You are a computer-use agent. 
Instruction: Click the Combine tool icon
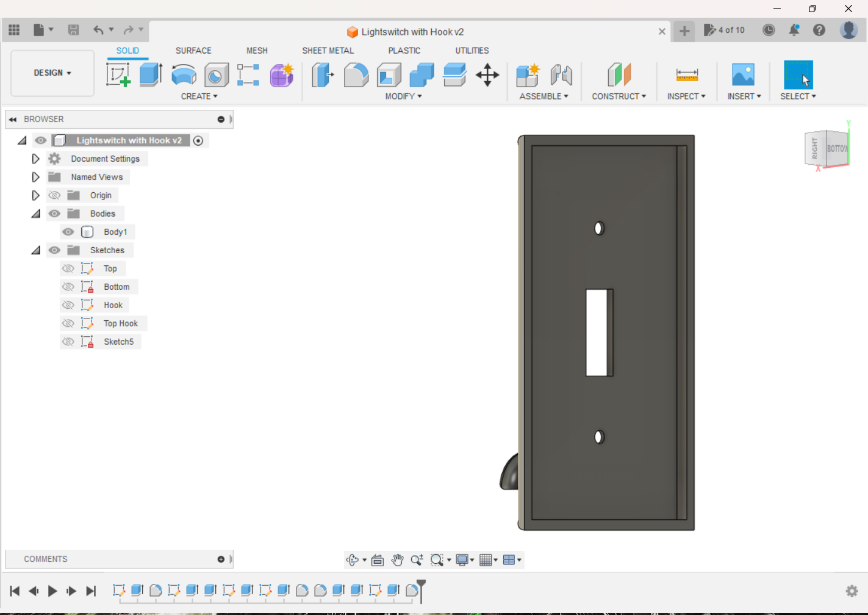pyautogui.click(x=421, y=75)
